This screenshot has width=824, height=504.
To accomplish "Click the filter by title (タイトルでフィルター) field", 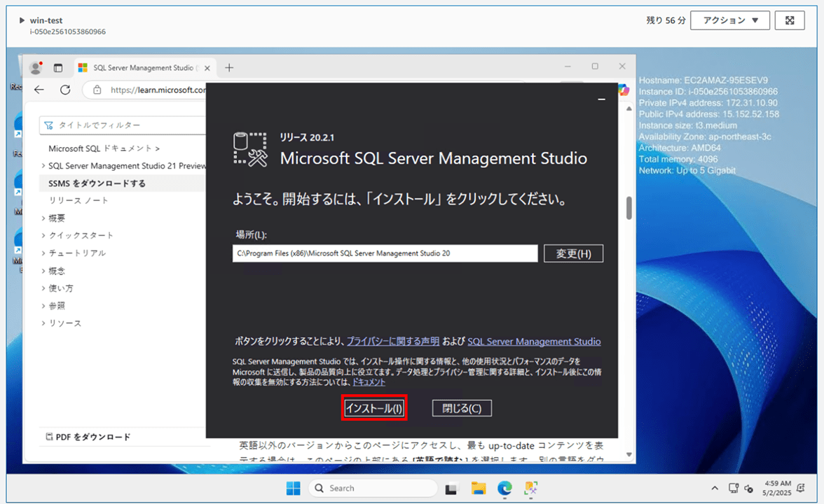I will pyautogui.click(x=123, y=125).
